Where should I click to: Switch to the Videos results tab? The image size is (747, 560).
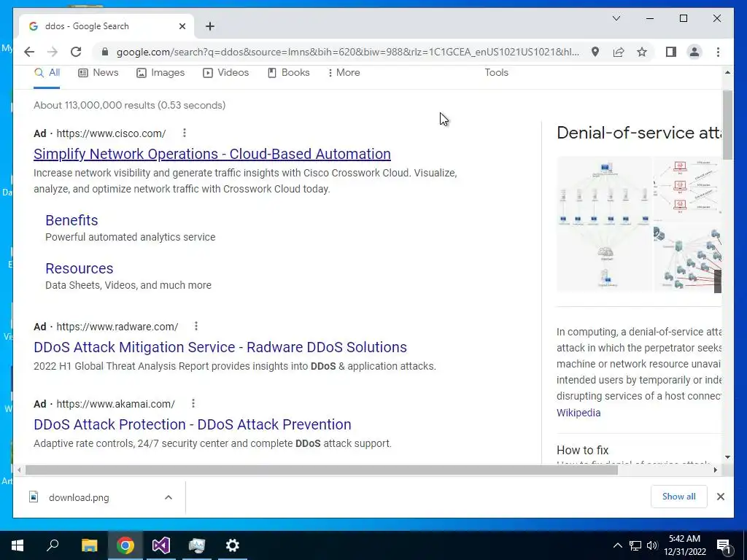(226, 73)
